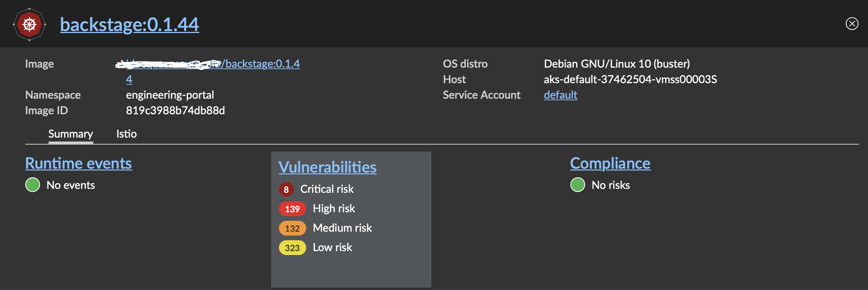Click the high risk count badge 139

pyautogui.click(x=292, y=209)
